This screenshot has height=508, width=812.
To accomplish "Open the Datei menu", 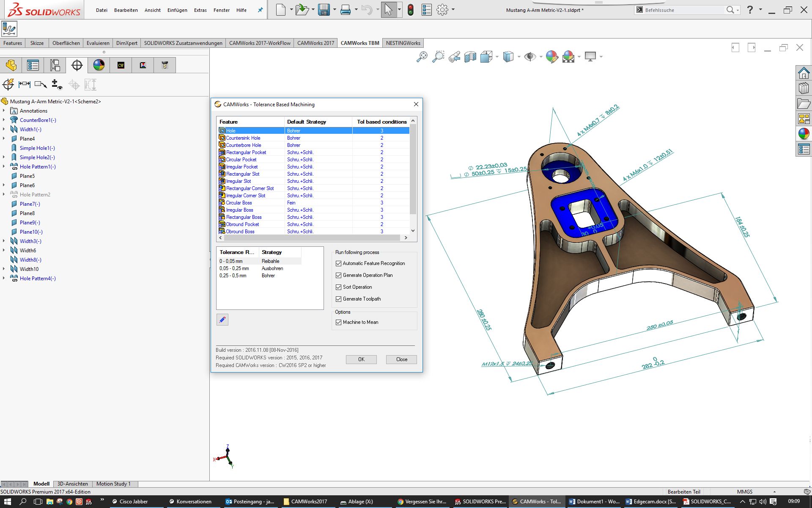I will (101, 10).
